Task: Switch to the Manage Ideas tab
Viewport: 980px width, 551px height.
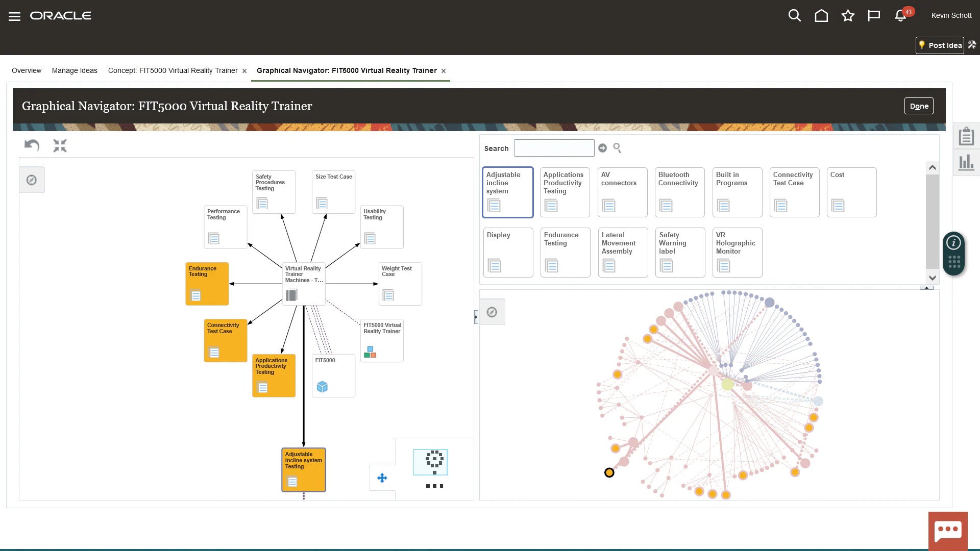Action: (75, 70)
